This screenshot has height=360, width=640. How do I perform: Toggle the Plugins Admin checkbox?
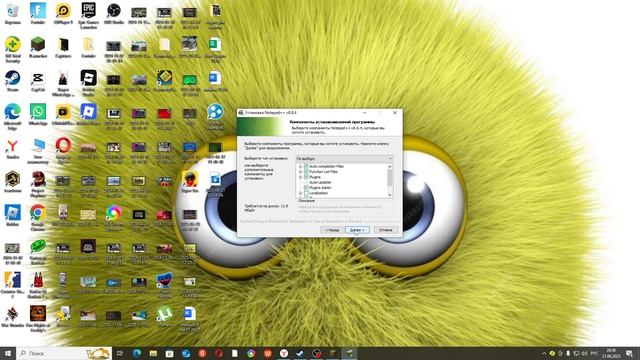click(x=306, y=187)
